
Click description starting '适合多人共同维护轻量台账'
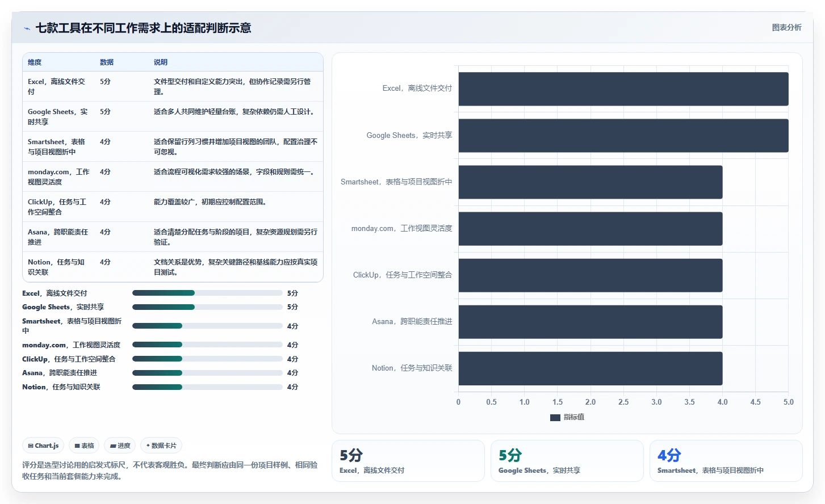(234, 112)
